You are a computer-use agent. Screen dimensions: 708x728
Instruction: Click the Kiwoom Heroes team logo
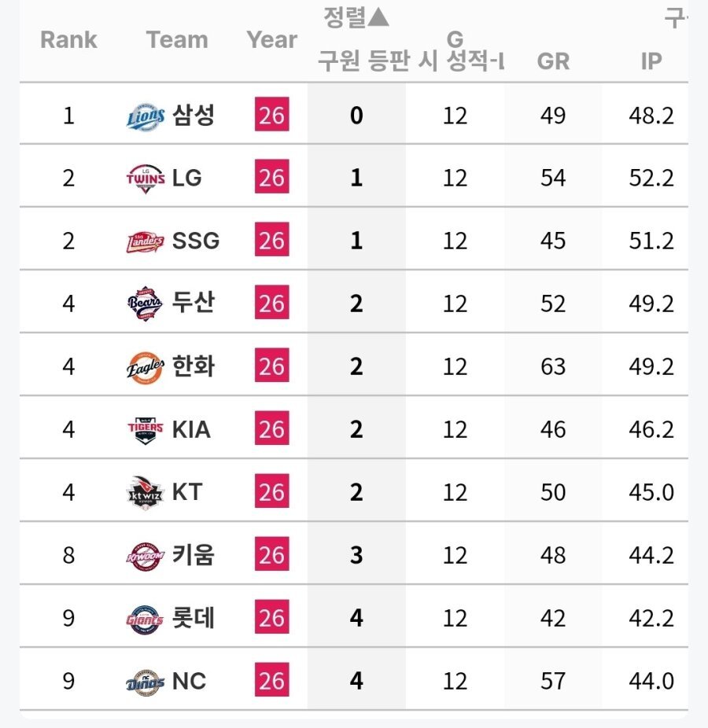click(146, 556)
